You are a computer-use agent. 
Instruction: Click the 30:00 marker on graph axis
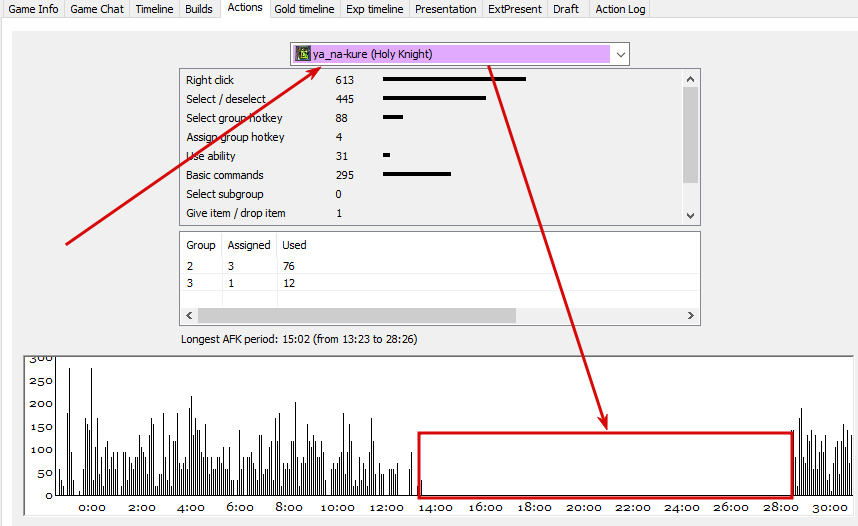pyautogui.click(x=830, y=508)
